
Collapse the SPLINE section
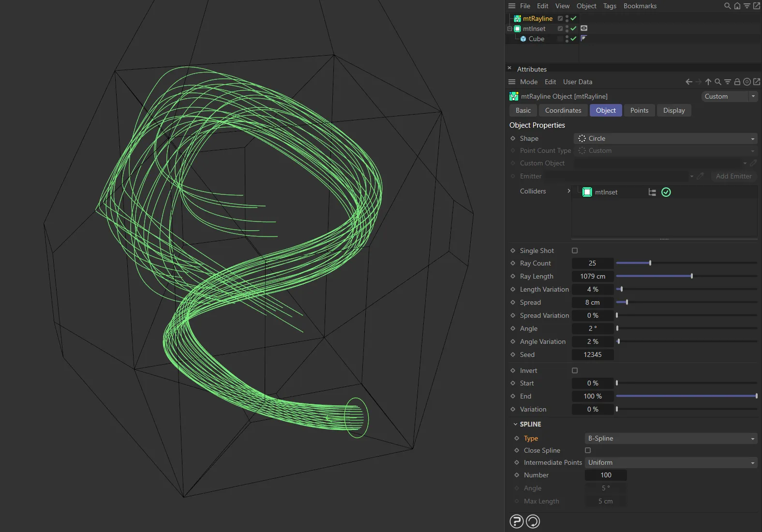click(515, 424)
